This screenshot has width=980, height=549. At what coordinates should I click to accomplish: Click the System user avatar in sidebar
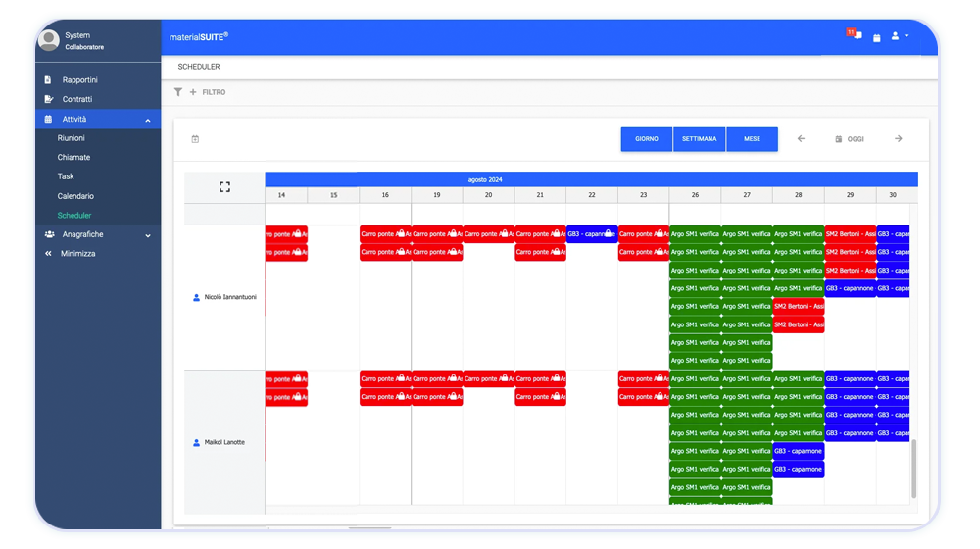48,40
